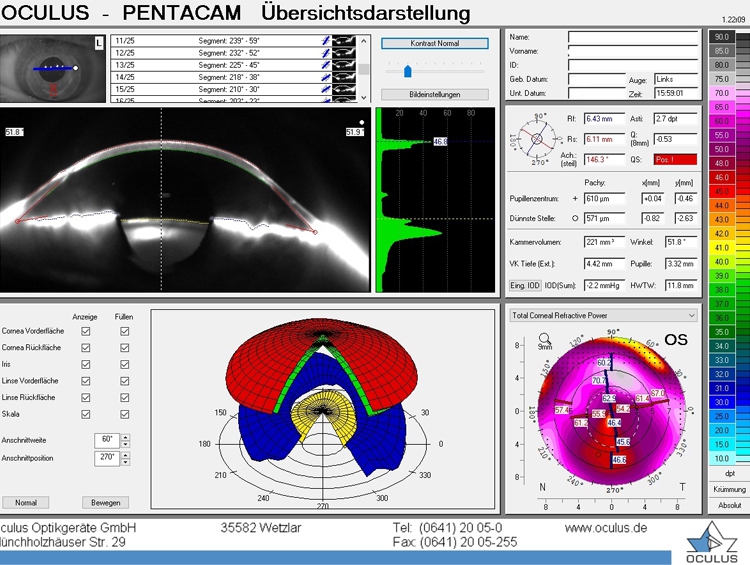750x565 pixels.
Task: Open Total Corneal Refractive Power dropdown
Action: click(x=603, y=315)
